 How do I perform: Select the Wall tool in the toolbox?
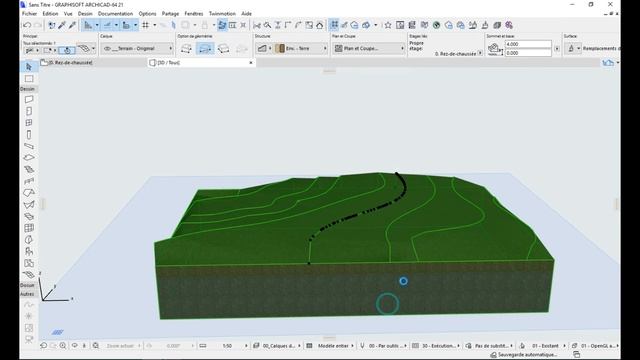point(29,99)
